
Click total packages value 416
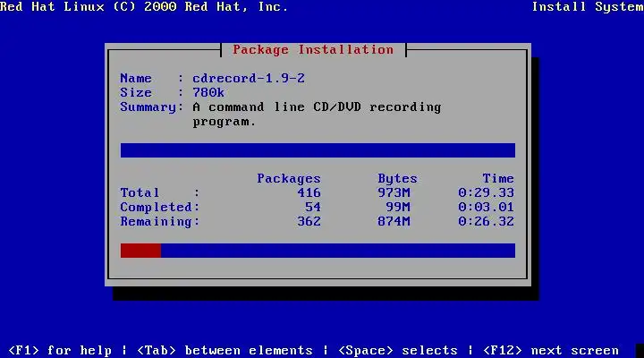309,192
